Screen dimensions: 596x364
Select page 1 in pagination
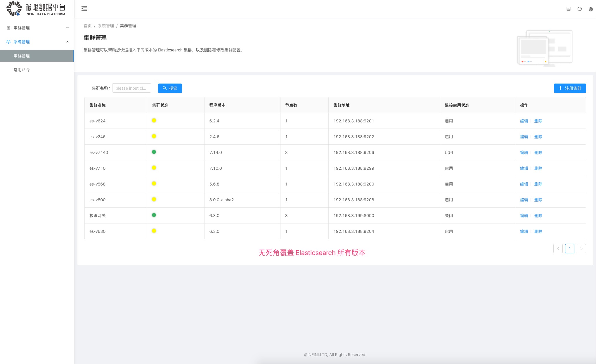[570, 249]
